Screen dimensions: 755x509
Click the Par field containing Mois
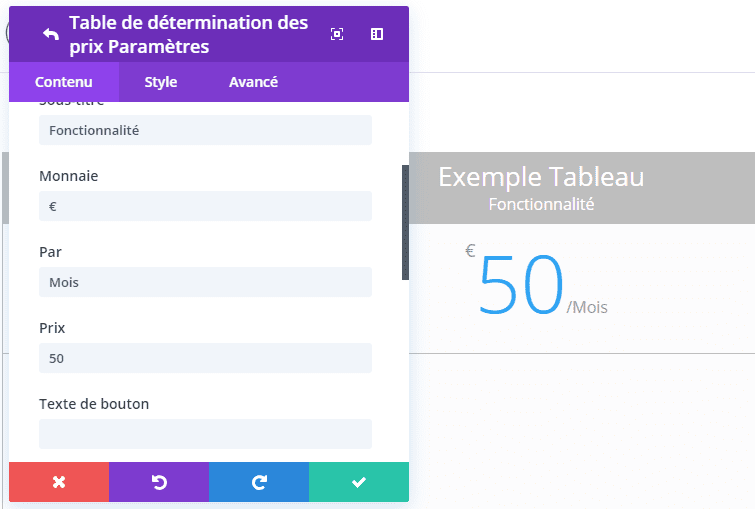tap(205, 282)
